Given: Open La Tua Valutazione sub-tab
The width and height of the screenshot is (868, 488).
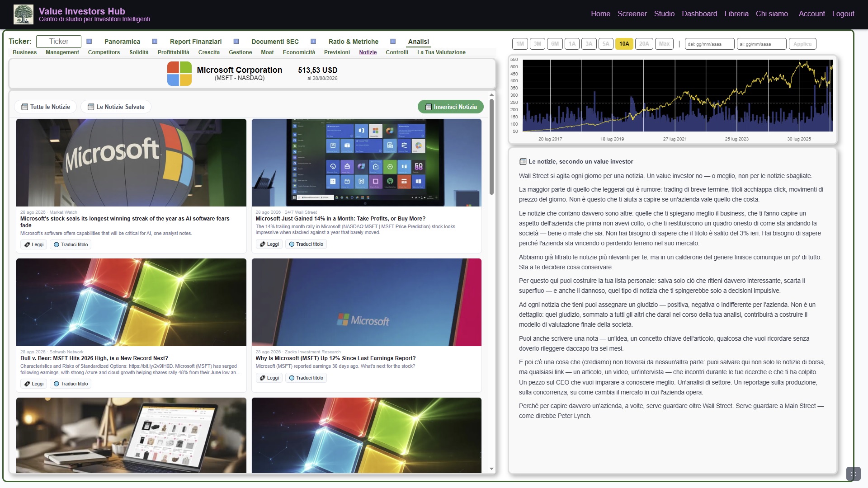Looking at the screenshot, I should pos(441,52).
